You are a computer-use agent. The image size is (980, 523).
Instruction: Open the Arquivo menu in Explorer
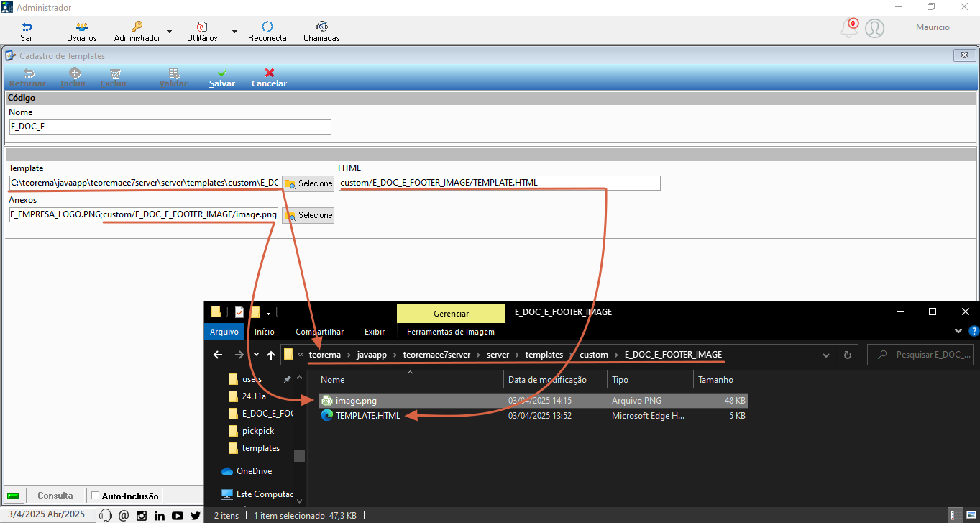pos(224,332)
